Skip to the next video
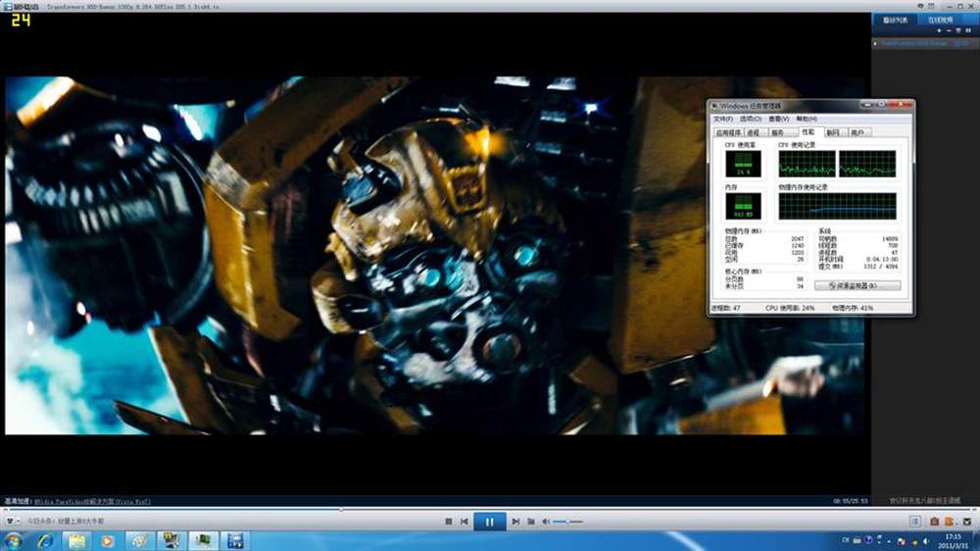This screenshot has width=980, height=551. [515, 522]
